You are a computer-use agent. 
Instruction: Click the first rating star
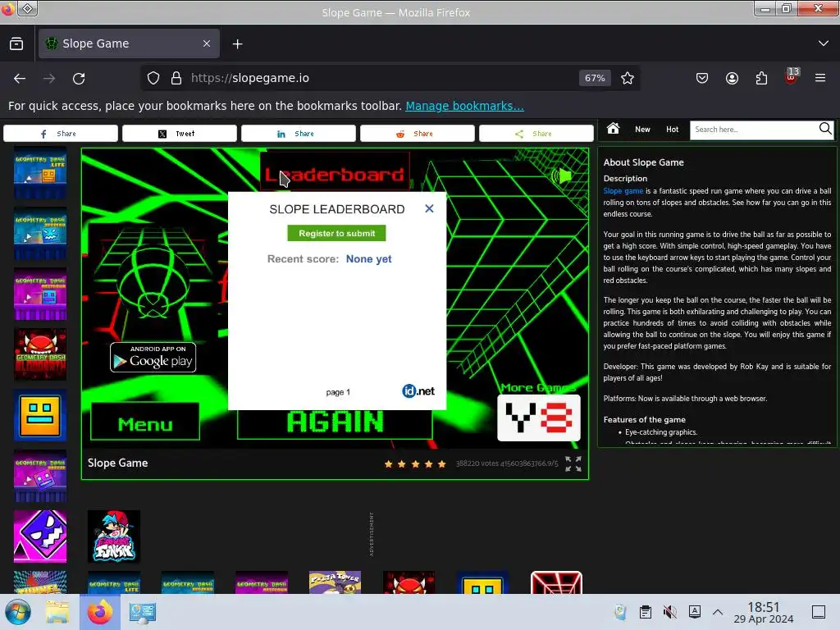[388, 464]
